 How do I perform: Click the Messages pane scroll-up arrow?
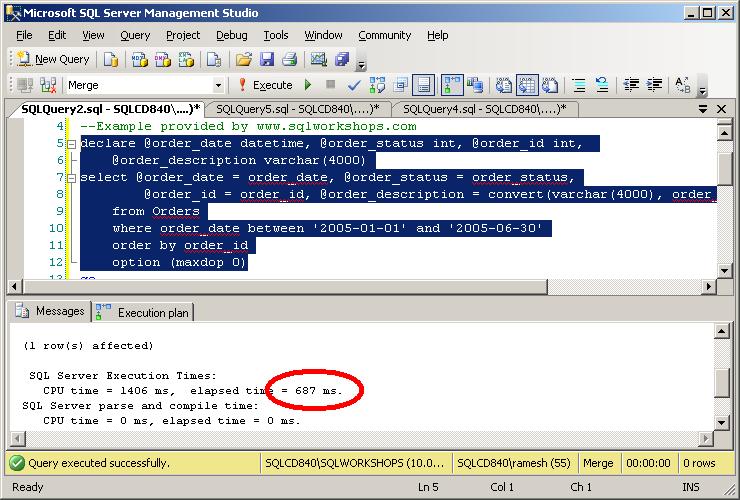coord(722,331)
